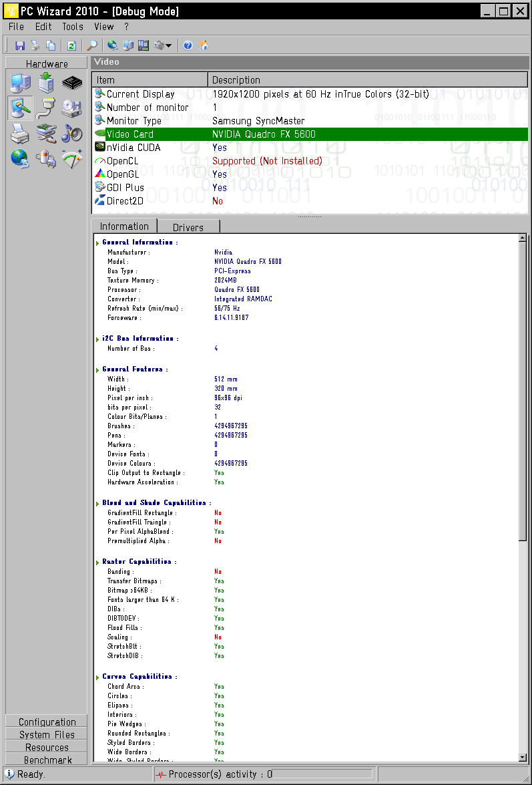Select the Video monitor-with-brush hardware icon
The width and height of the screenshot is (532, 785).
point(20,109)
